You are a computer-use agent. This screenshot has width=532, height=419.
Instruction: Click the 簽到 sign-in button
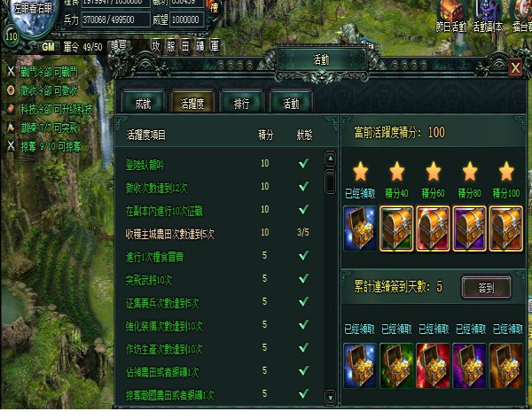pos(486,288)
